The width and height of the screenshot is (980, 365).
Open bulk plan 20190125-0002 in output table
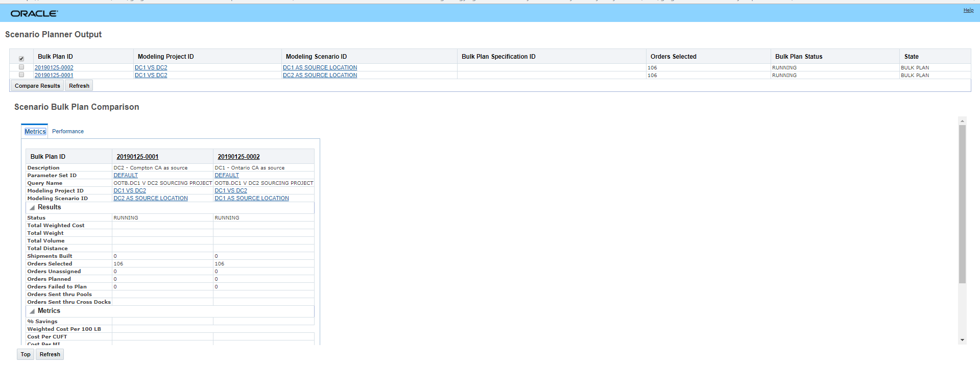point(54,67)
